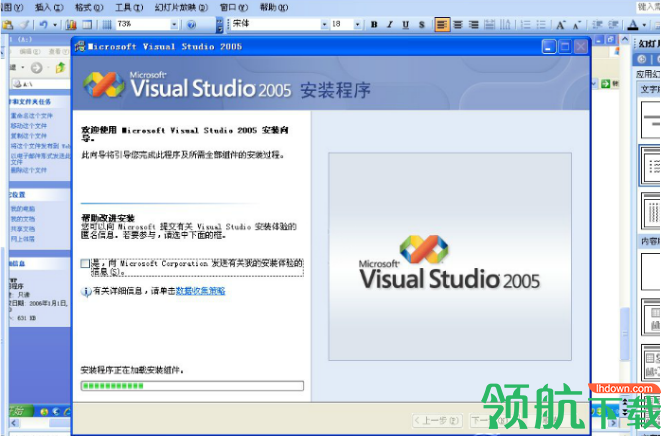Click 复制这个文件 in Explorer tasks

pos(29,136)
